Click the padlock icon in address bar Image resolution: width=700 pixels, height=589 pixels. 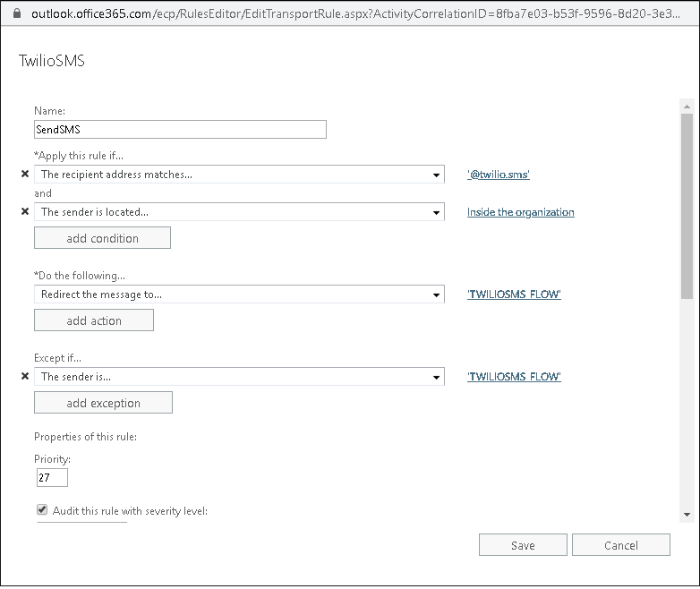click(x=17, y=13)
